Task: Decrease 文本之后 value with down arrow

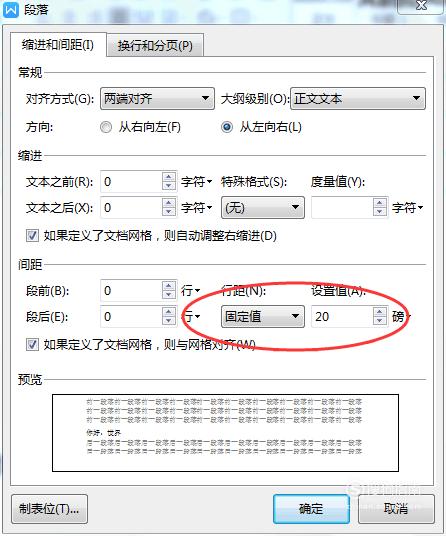Action: 169,212
